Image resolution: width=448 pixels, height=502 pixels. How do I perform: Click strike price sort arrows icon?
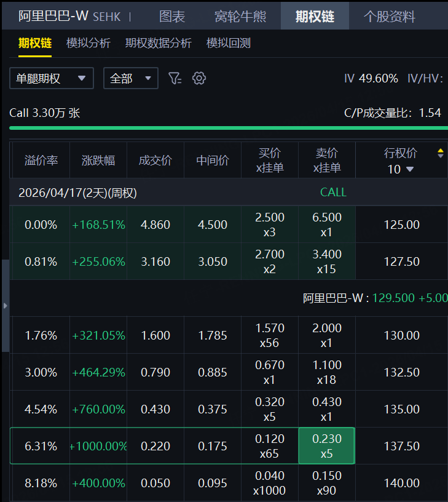[x=440, y=153]
